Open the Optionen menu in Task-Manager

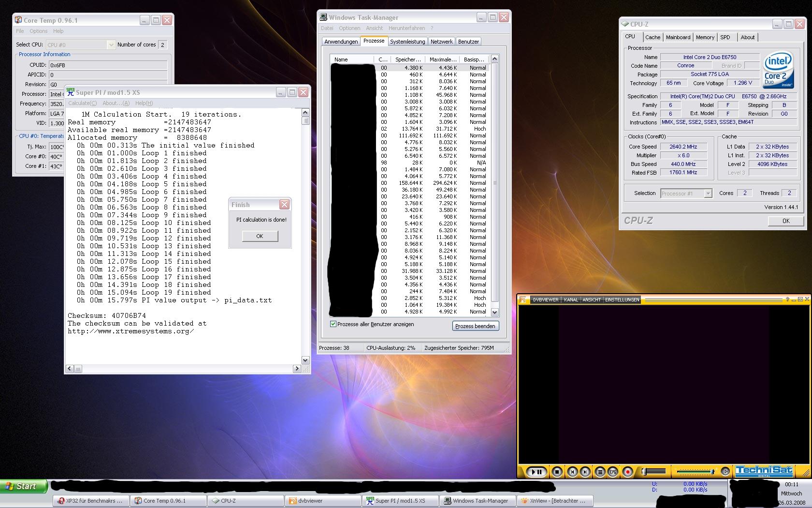pyautogui.click(x=349, y=28)
